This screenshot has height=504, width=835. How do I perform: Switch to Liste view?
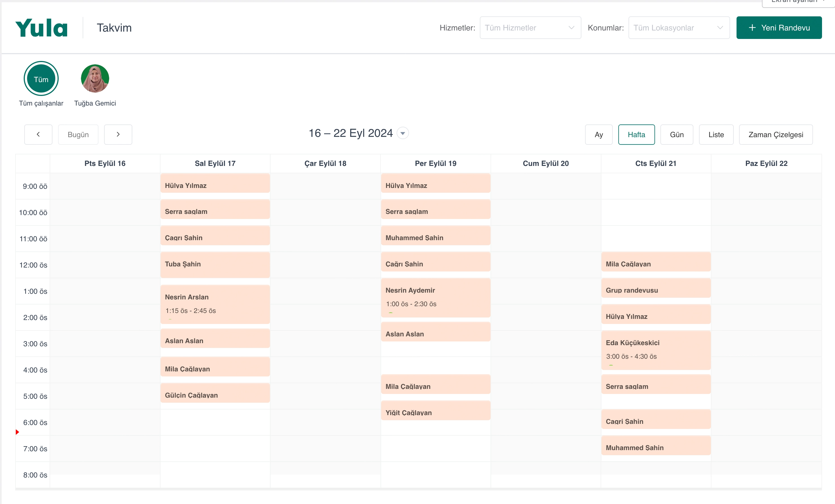point(716,135)
